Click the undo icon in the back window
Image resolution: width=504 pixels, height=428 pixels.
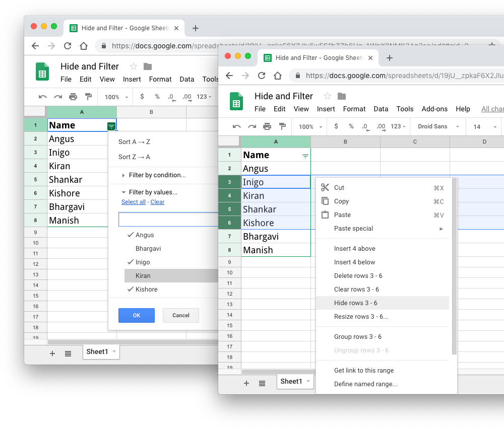point(42,97)
